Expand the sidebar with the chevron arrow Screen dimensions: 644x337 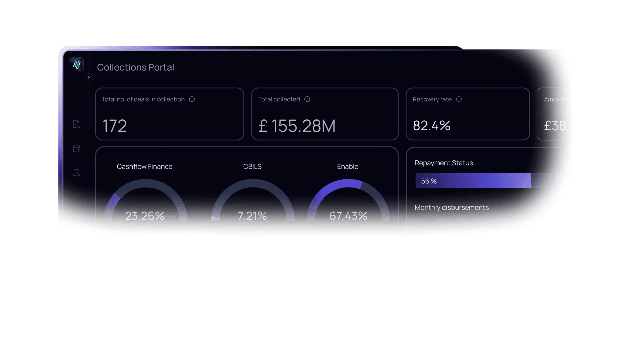pyautogui.click(x=89, y=78)
